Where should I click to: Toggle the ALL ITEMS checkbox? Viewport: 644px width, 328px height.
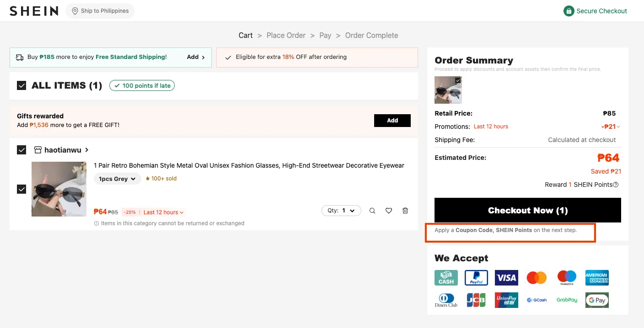21,85
